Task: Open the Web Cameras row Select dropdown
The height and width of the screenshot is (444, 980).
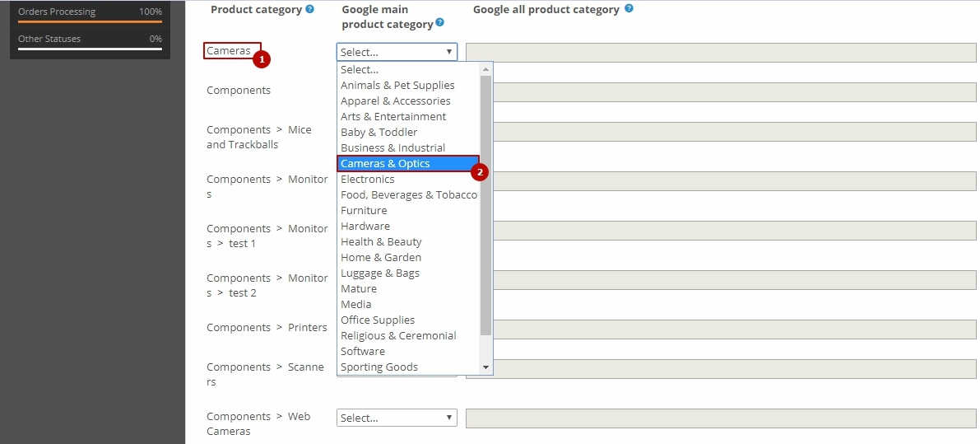Action: (397, 418)
